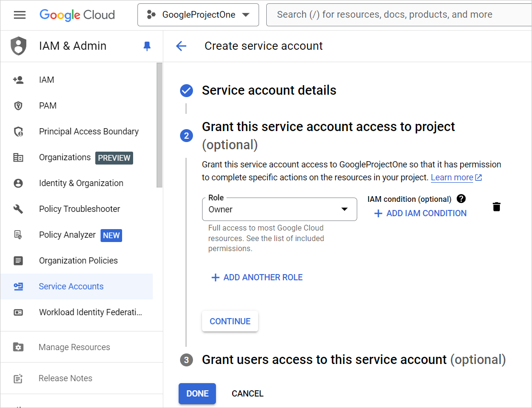Click ADD IAM CONDITION
The image size is (532, 408).
pyautogui.click(x=420, y=213)
